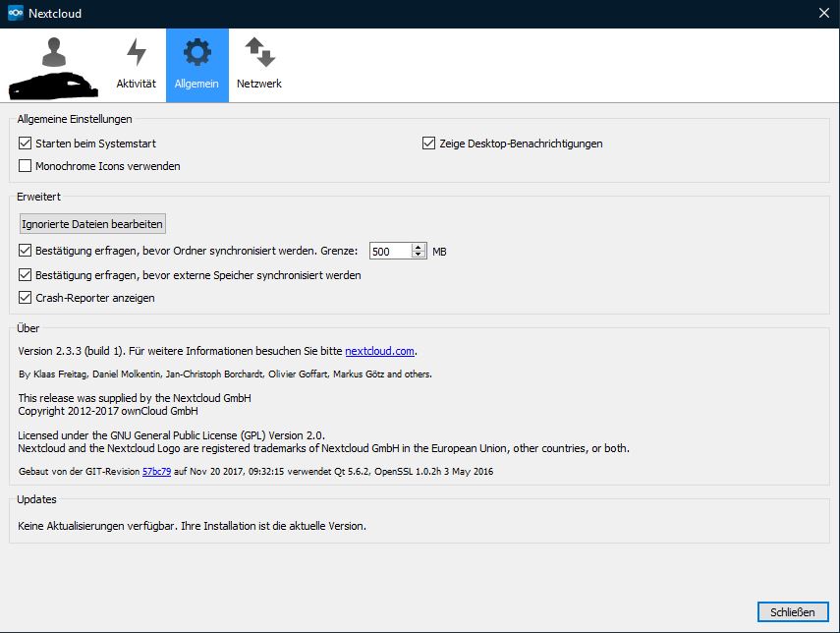This screenshot has height=633, width=840.
Task: Click 'Licensed under the GNU General Public License' line
Action: (171, 435)
